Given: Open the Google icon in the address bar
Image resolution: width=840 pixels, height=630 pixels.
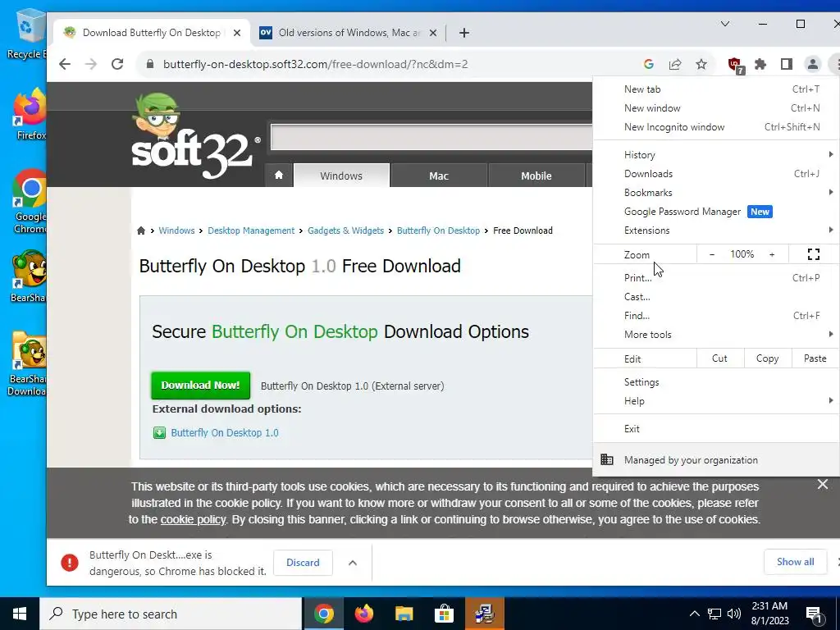Looking at the screenshot, I should coord(649,64).
